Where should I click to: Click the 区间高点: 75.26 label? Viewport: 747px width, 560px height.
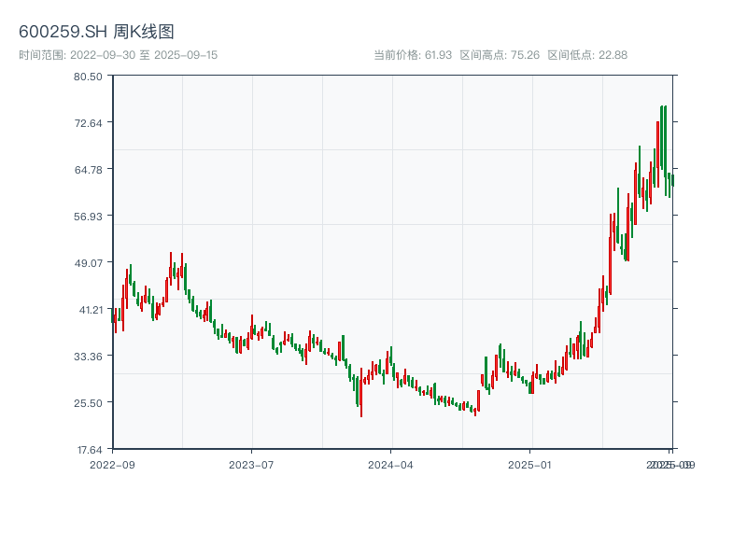[x=500, y=55]
